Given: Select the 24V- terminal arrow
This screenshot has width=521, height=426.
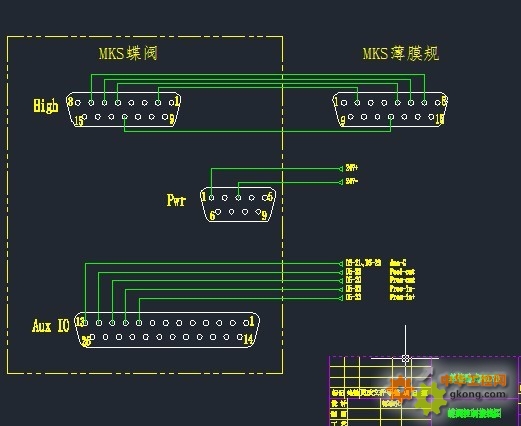Looking at the screenshot, I should pyautogui.click(x=341, y=182).
